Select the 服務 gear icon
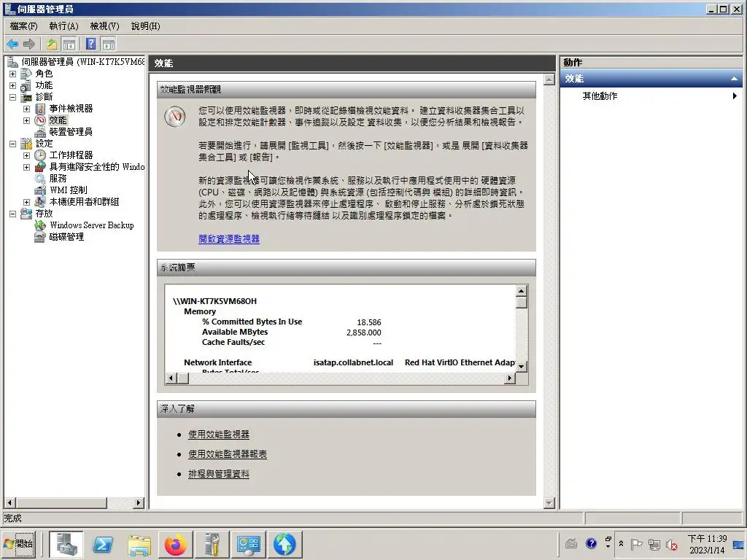Screen dimensions: 747x560 pos(40,179)
